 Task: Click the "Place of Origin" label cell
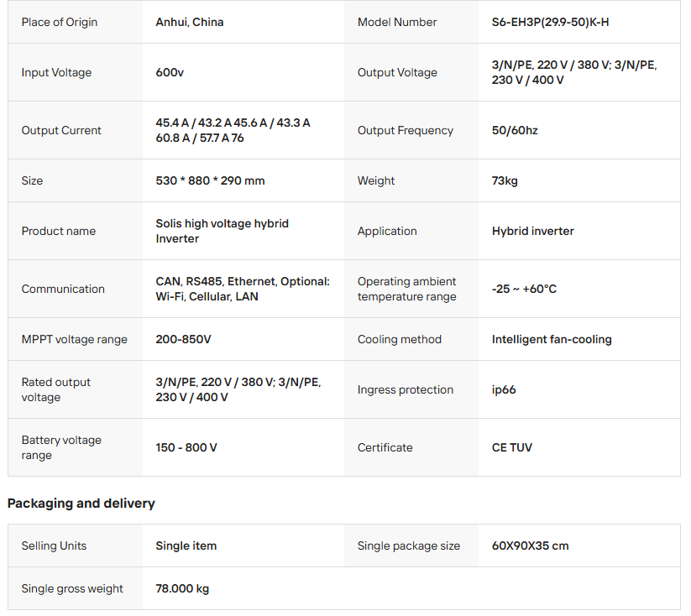pyautogui.click(x=60, y=22)
